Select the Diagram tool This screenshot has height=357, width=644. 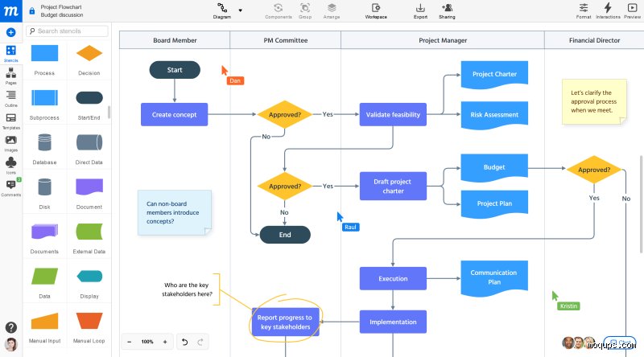pos(222,11)
